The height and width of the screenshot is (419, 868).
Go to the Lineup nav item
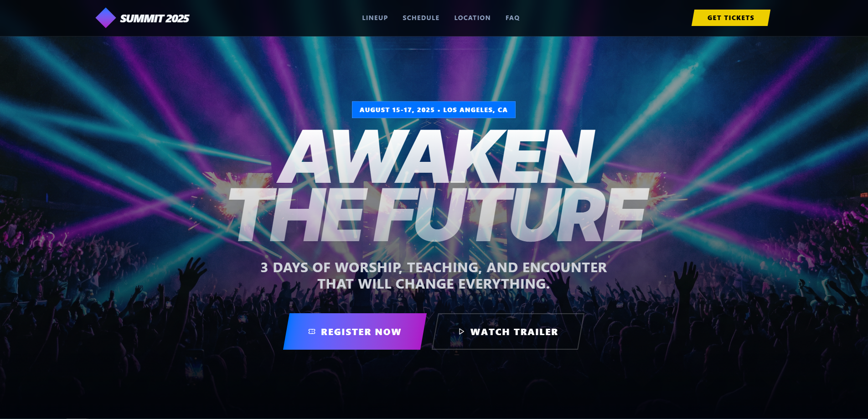pos(375,18)
